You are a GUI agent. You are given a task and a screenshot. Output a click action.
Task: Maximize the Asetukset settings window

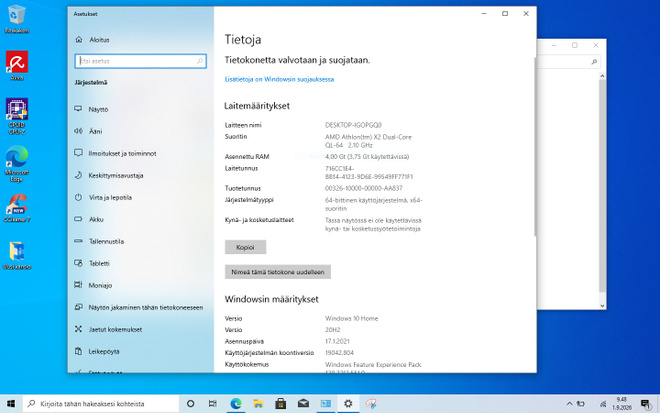coord(505,13)
